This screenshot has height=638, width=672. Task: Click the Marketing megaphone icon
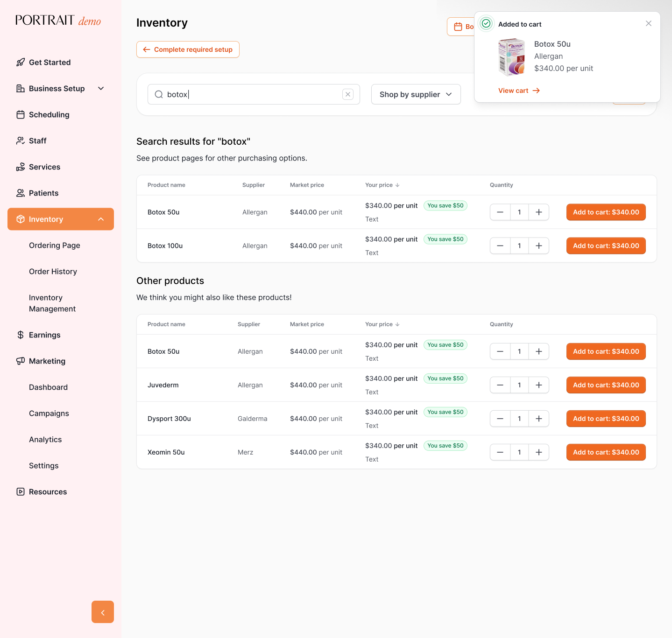click(x=21, y=361)
